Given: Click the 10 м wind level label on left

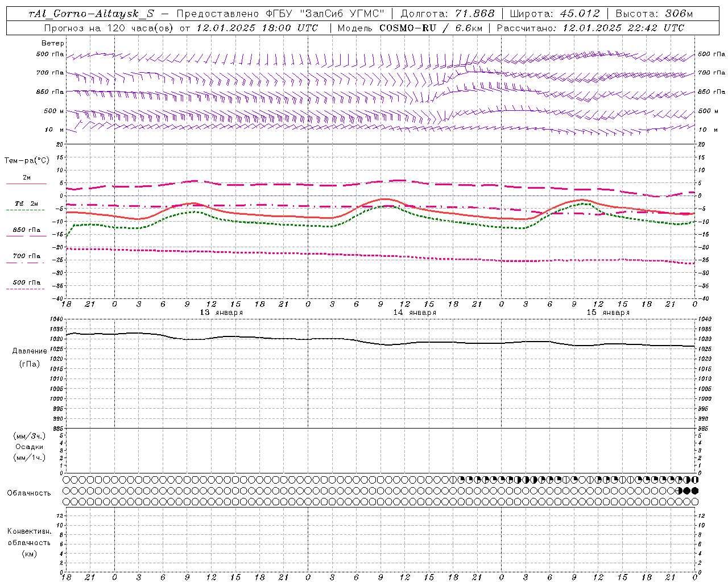Looking at the screenshot, I should [55, 130].
